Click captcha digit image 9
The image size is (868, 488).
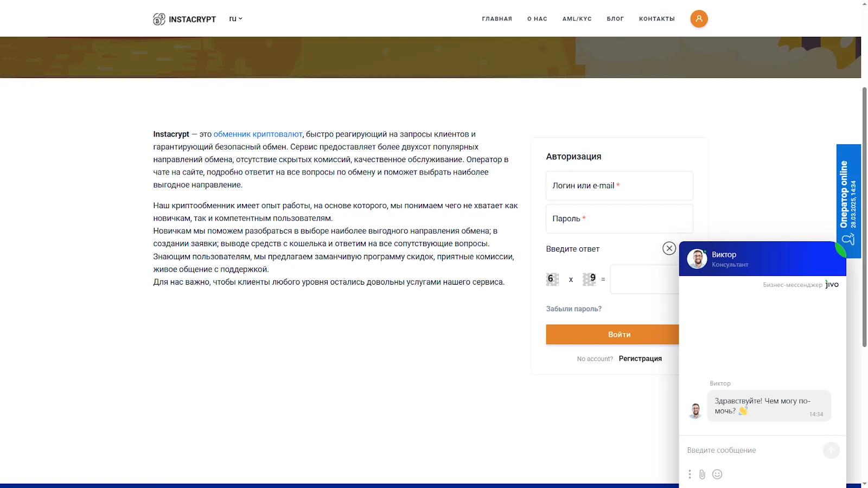click(x=589, y=279)
